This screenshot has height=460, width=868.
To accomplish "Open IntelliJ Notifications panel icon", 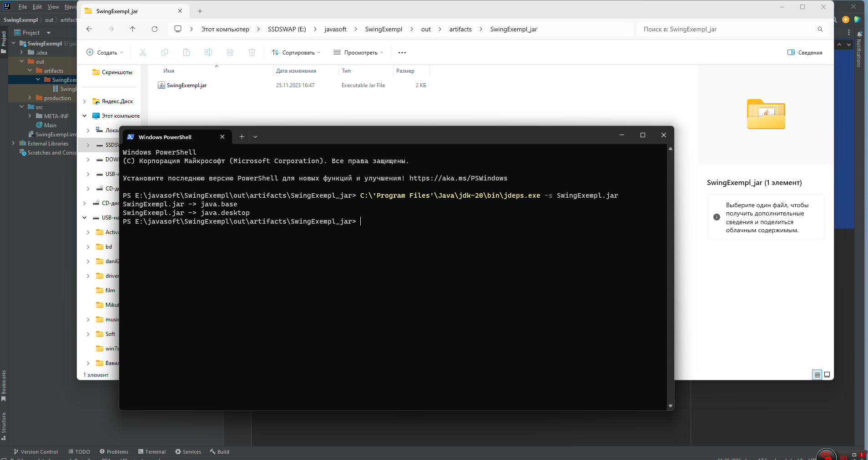I will click(x=860, y=34).
